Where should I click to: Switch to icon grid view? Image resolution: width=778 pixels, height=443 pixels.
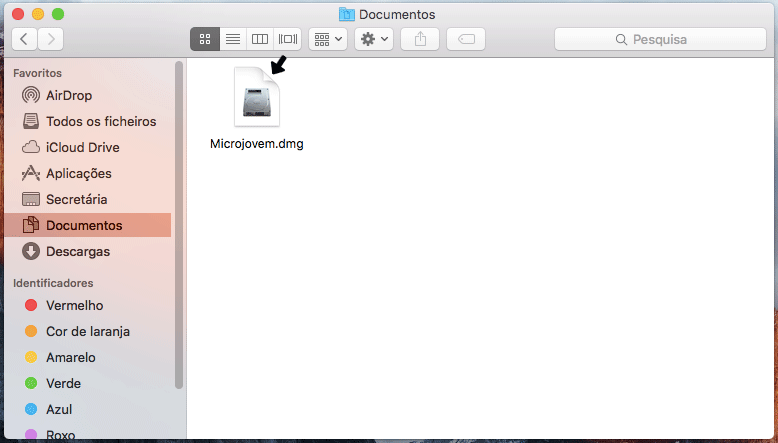(205, 39)
